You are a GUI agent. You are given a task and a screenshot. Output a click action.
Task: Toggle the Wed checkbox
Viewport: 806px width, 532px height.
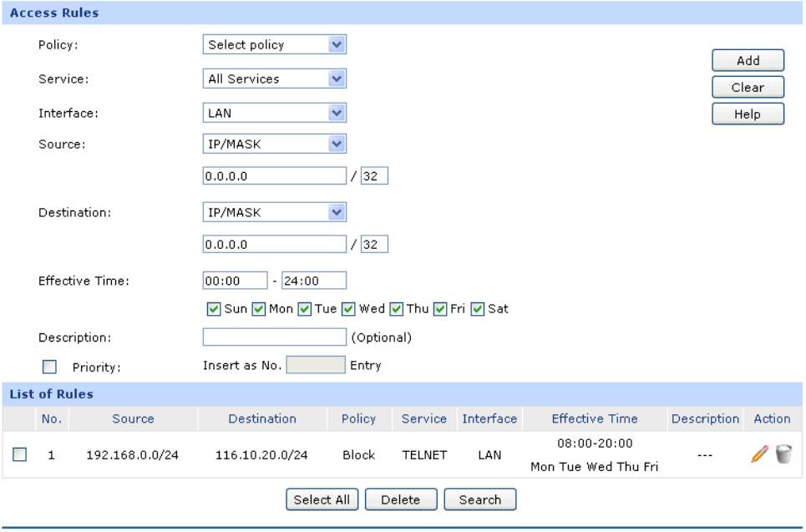click(x=348, y=310)
